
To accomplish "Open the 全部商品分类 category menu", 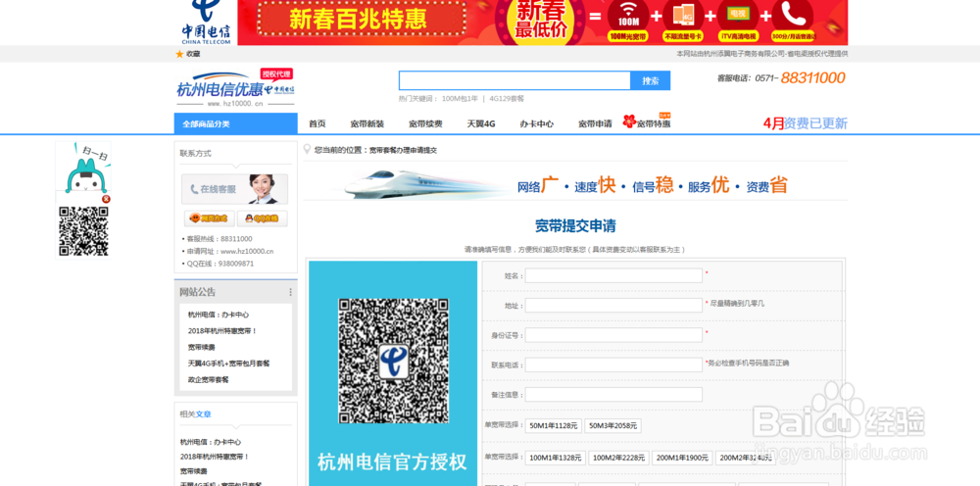I will point(235,123).
